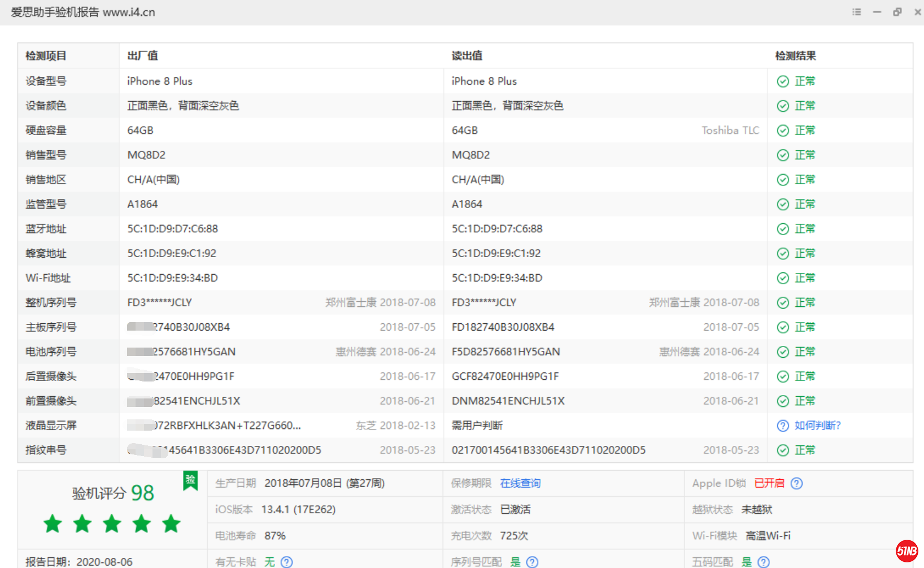
Task: Click the 51NB red logo
Action: [x=906, y=551]
